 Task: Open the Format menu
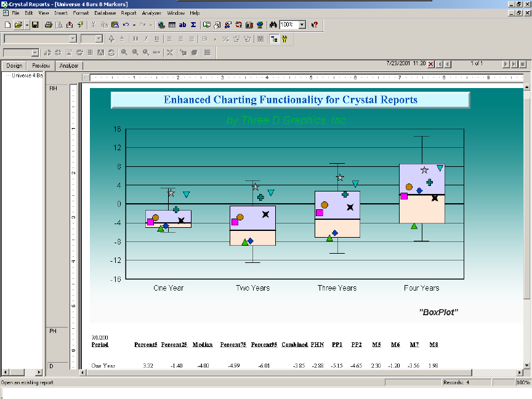pos(81,13)
